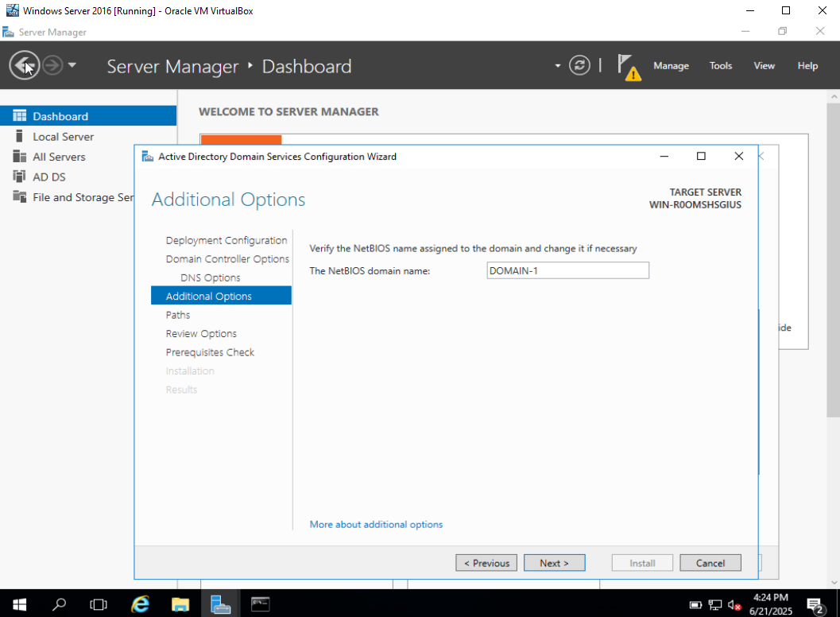Maximize the AD DS Configuration Wizard

coord(701,156)
